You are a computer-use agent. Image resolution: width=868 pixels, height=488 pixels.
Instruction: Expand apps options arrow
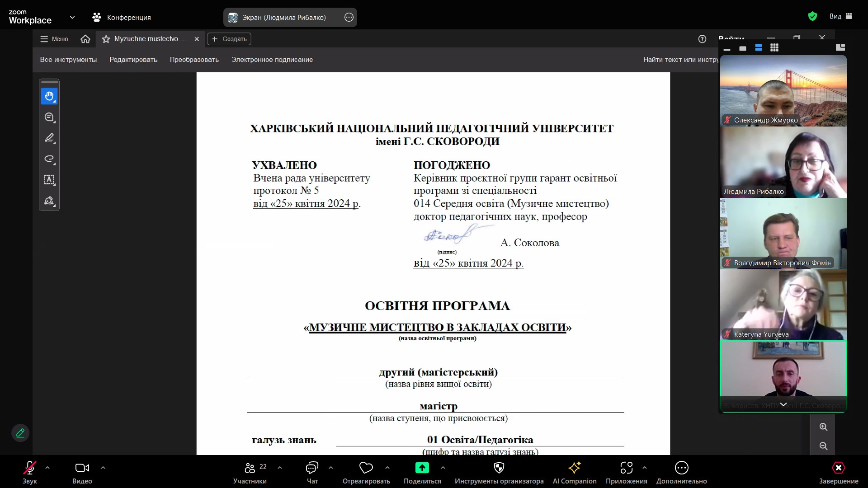pyautogui.click(x=645, y=468)
